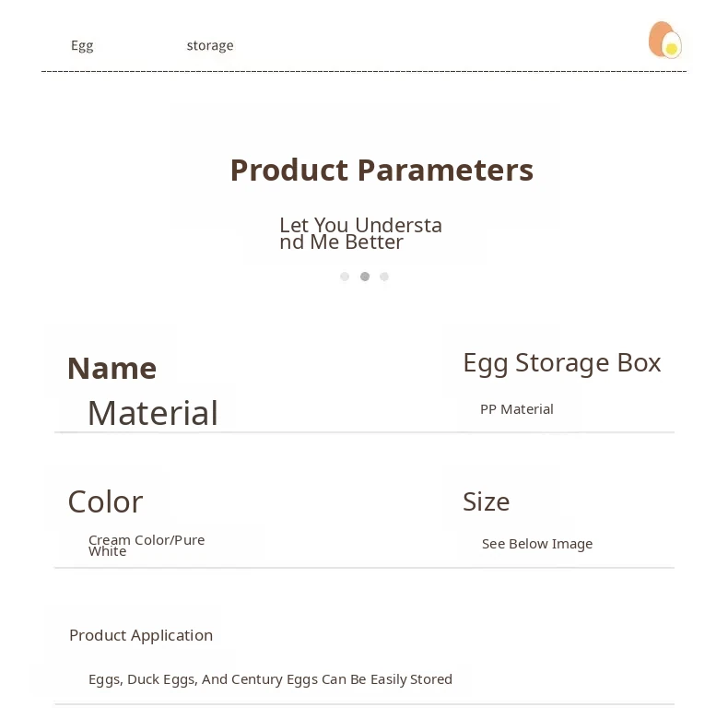Click the egg logo icon
Image resolution: width=728 pixels, height=719 pixels.
[x=664, y=41]
